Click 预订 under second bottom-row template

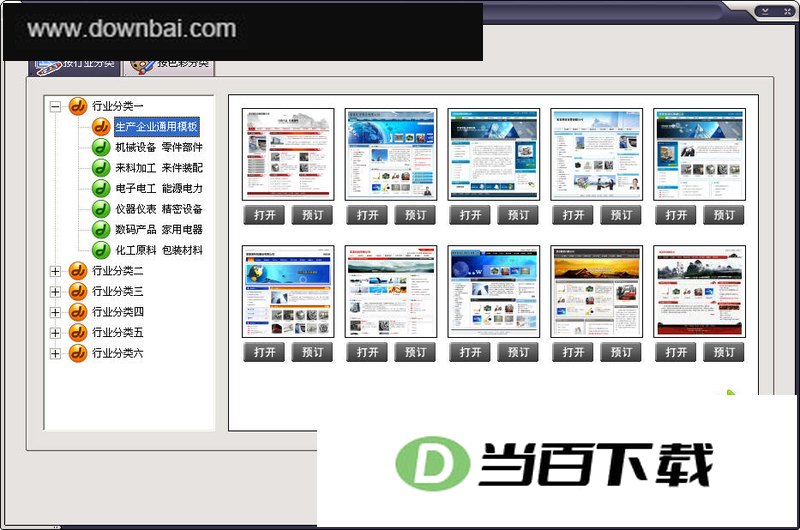[x=415, y=352]
